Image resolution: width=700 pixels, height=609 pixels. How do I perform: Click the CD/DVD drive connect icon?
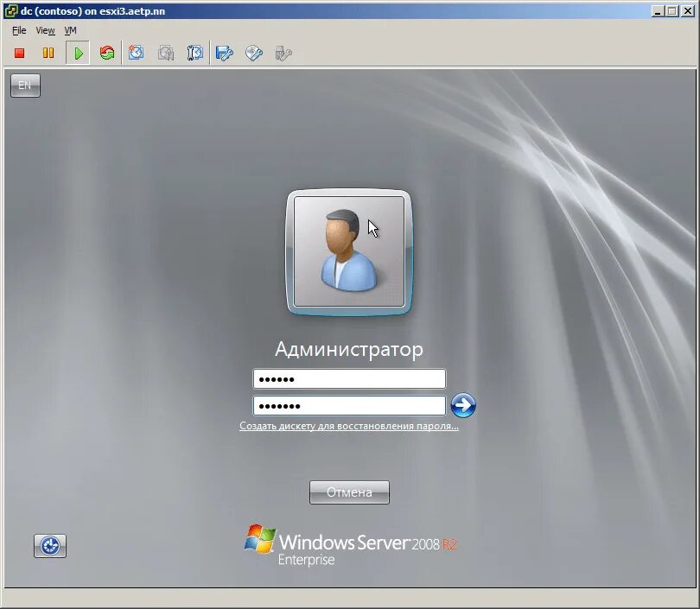(x=254, y=53)
